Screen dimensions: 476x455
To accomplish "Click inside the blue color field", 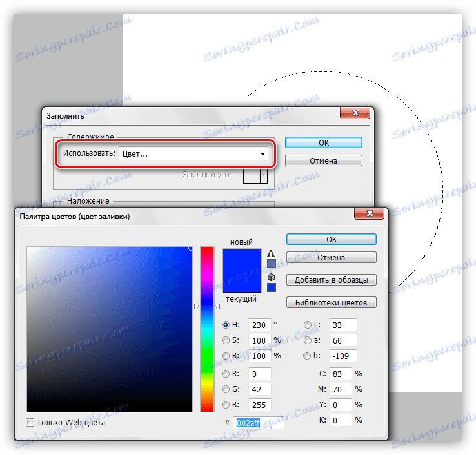I will point(110,329).
